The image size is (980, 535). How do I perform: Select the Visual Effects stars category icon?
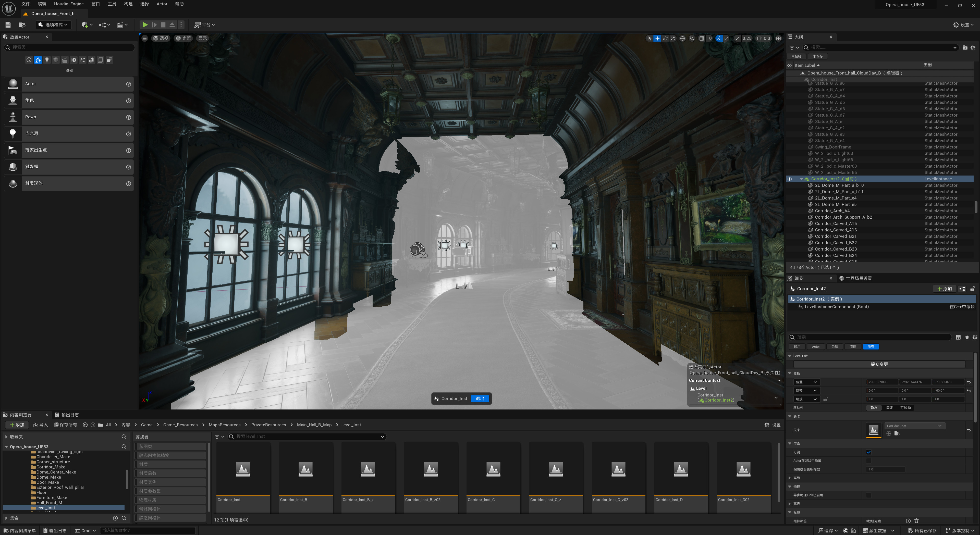coord(82,60)
